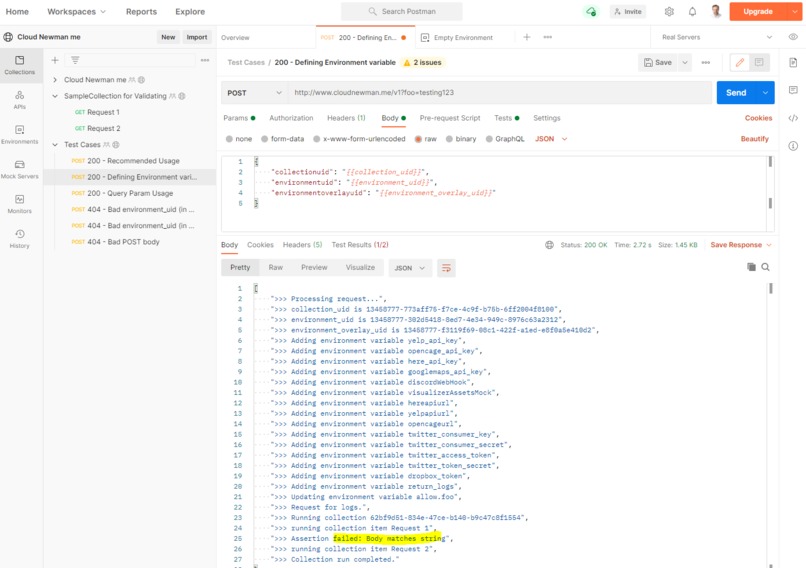Click the response body vertical scrollbar
The image size is (806, 568).
[x=770, y=289]
